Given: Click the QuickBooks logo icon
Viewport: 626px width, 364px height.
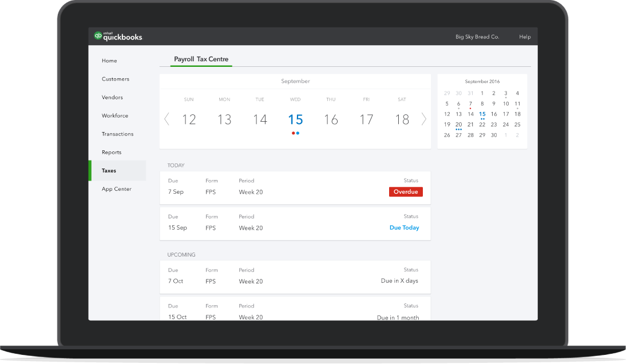Looking at the screenshot, I should 98,36.
